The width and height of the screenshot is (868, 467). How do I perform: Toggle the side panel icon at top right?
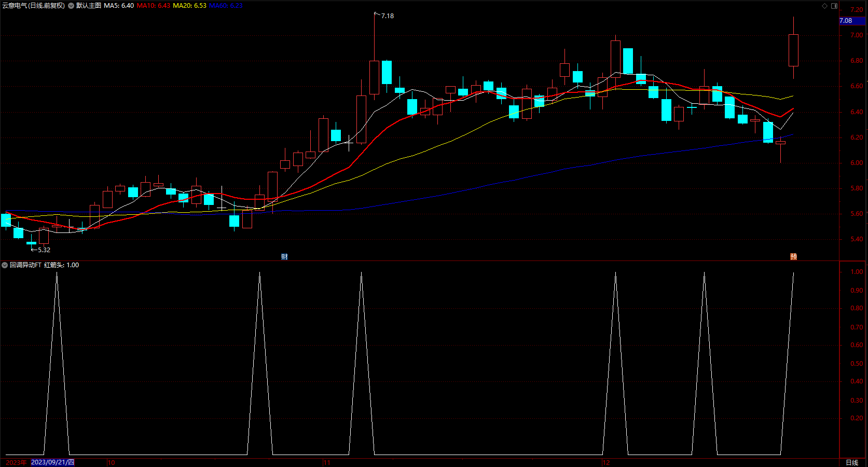pos(834,6)
